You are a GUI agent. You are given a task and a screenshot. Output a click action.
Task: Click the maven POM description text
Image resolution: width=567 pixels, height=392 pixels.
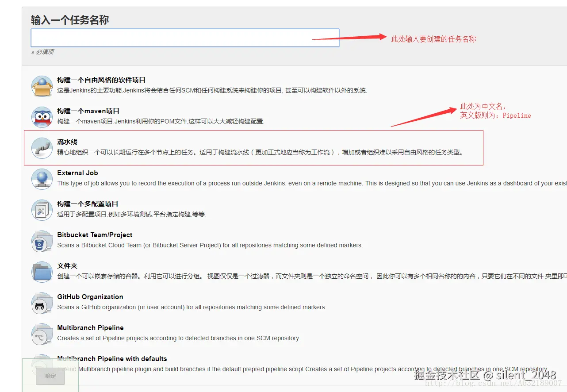pyautogui.click(x=161, y=121)
